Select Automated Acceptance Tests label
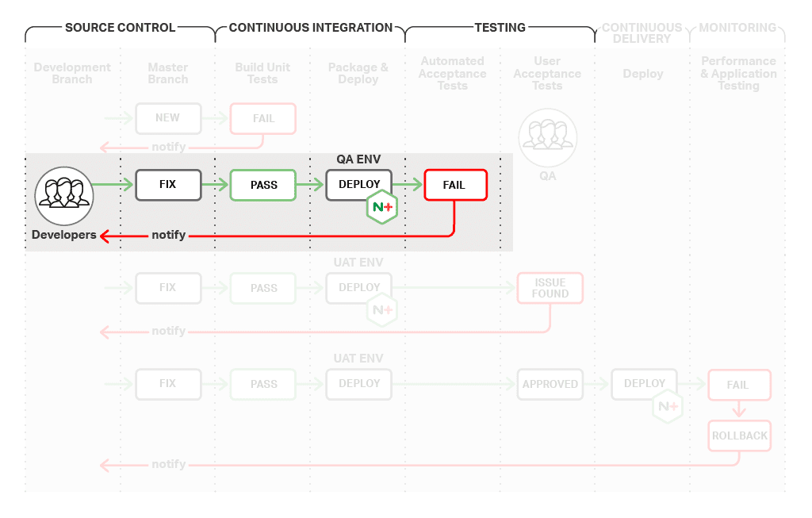 pos(452,73)
